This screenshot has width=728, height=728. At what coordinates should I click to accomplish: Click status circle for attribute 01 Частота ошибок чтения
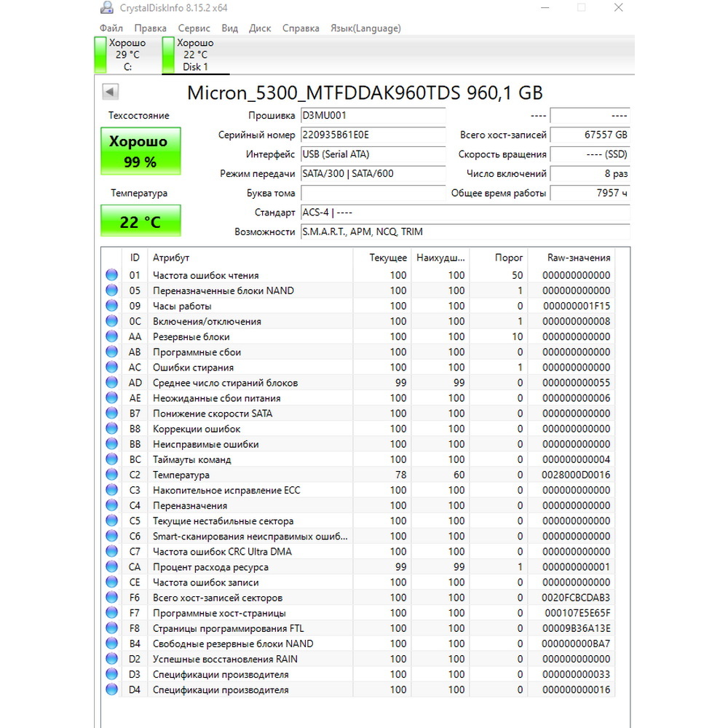click(x=112, y=275)
